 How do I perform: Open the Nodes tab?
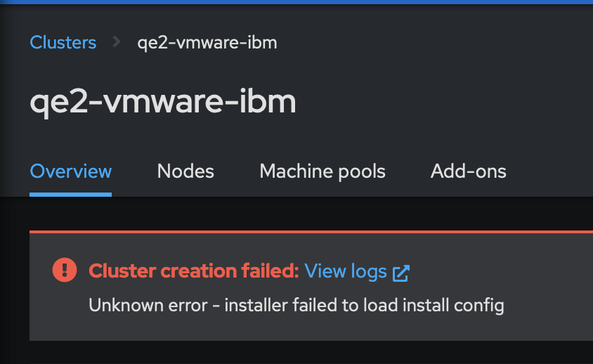point(185,171)
